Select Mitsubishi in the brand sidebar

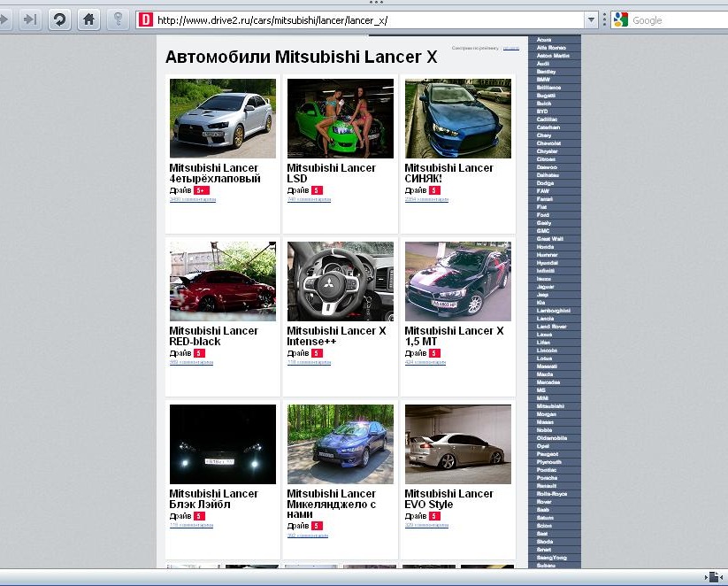coord(550,406)
